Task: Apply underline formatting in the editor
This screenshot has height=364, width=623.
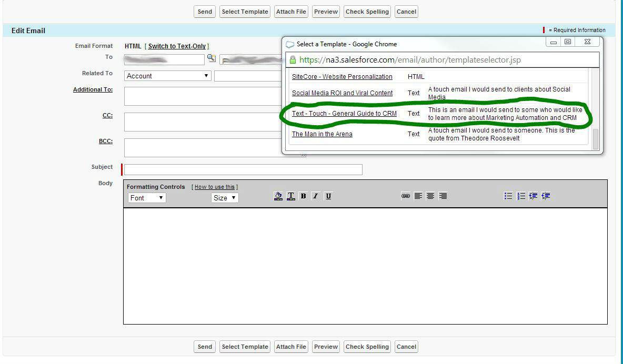Action: click(328, 196)
